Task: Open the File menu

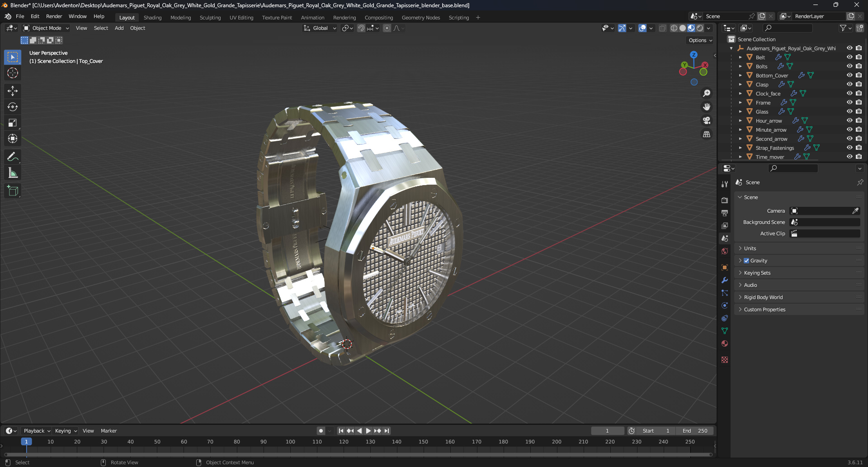Action: 20,16
